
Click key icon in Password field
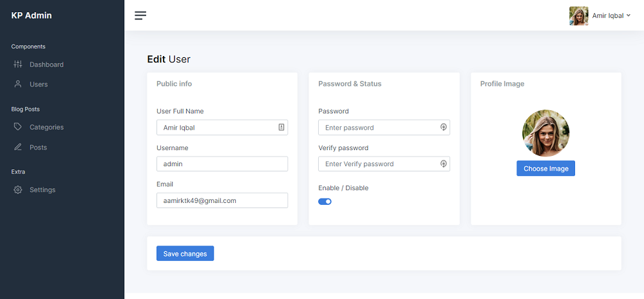444,128
